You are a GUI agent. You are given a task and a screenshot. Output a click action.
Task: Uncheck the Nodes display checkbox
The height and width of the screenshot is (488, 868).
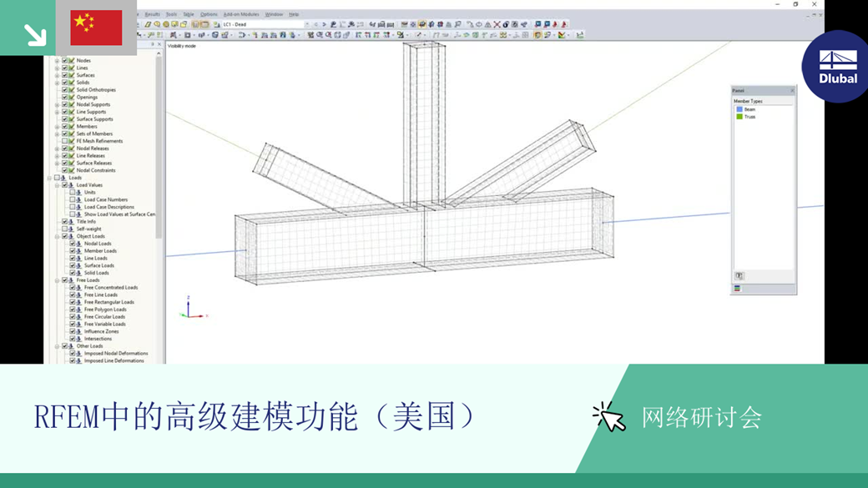65,60
